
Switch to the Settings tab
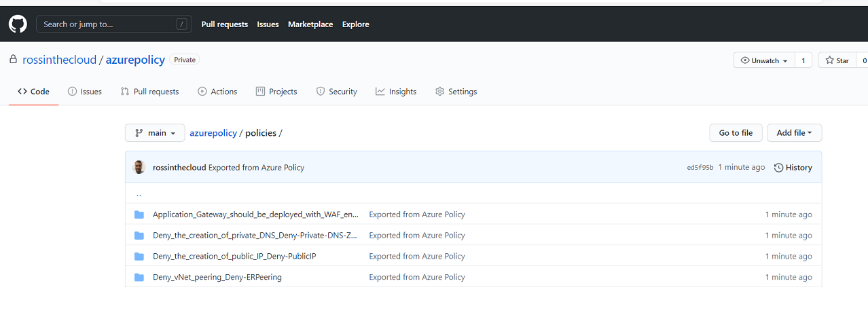(x=456, y=92)
